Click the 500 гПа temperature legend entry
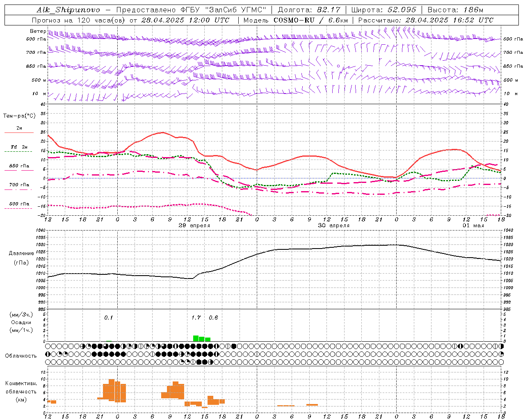 tap(19, 206)
